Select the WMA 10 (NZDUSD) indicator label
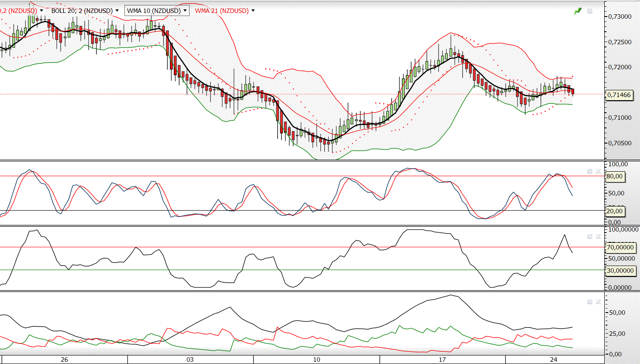This screenshot has height=364, width=640. pyautogui.click(x=153, y=11)
